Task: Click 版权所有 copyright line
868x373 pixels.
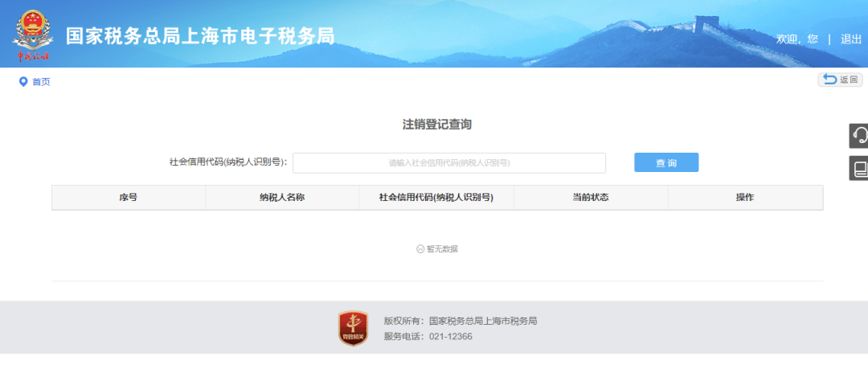Action: 461,321
